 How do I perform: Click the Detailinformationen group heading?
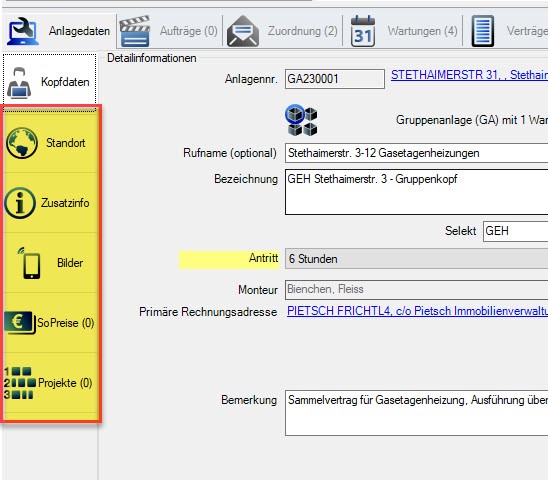(x=152, y=58)
